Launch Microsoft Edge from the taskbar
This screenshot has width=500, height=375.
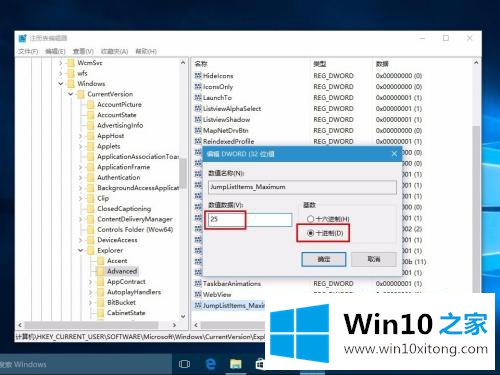point(211,364)
